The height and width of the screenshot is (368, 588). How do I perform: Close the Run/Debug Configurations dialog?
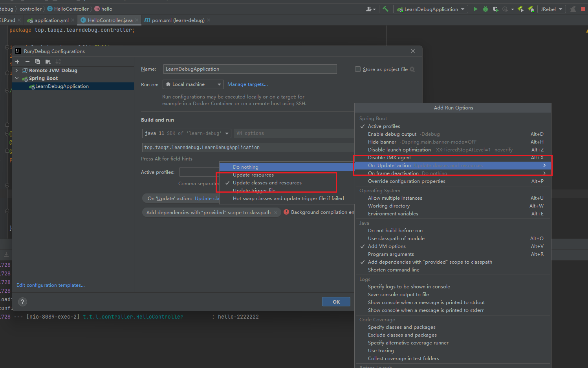pyautogui.click(x=412, y=51)
